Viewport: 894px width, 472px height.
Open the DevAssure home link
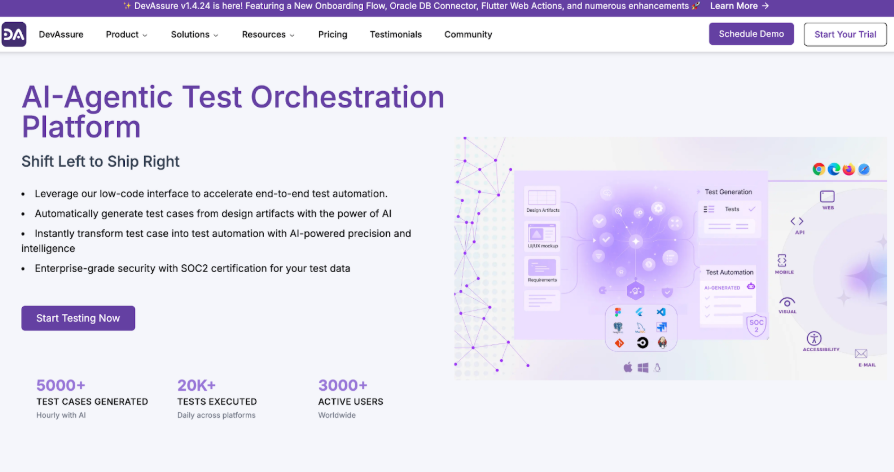[61, 34]
